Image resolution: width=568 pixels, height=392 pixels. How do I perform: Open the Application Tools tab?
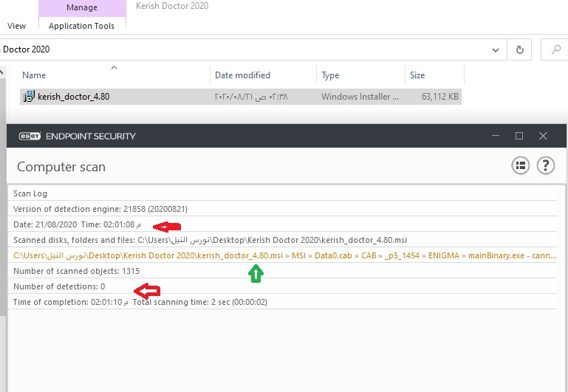(81, 26)
